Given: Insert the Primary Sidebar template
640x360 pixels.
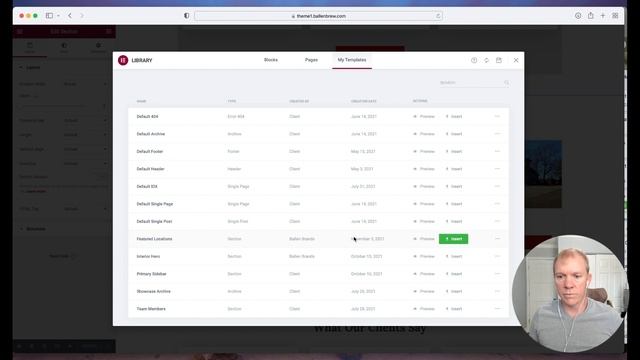Looking at the screenshot, I should pyautogui.click(x=454, y=274).
